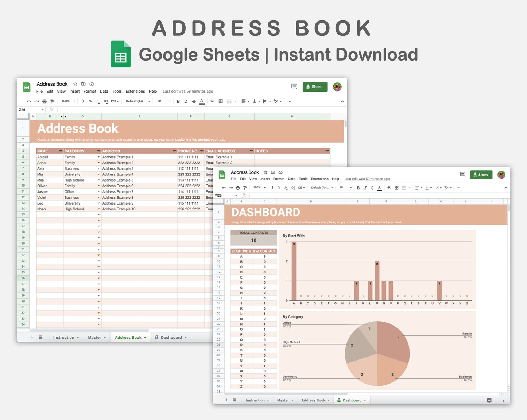Apply strikethrough formatting
The width and height of the screenshot is (527, 420).
click(x=193, y=101)
